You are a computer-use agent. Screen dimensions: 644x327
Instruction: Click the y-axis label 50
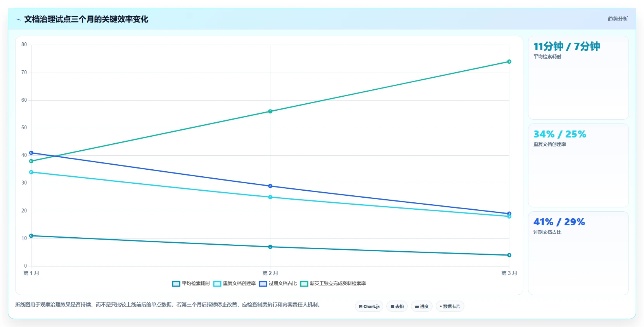click(x=24, y=128)
